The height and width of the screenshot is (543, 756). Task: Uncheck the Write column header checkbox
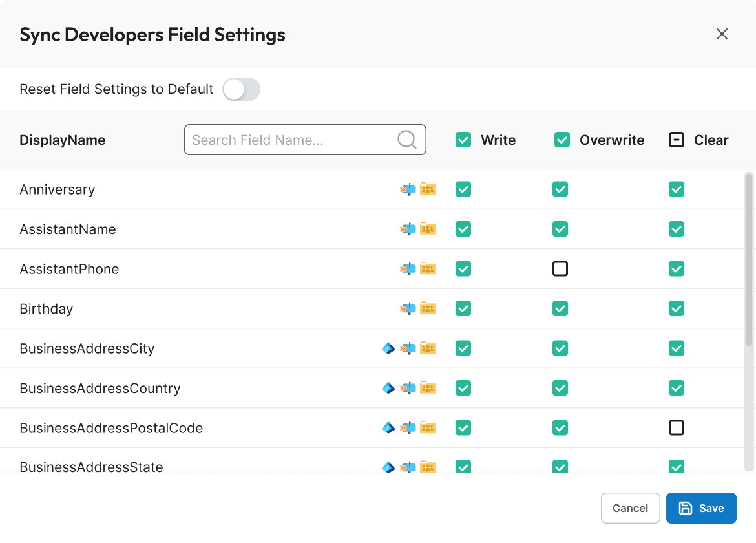(x=463, y=140)
